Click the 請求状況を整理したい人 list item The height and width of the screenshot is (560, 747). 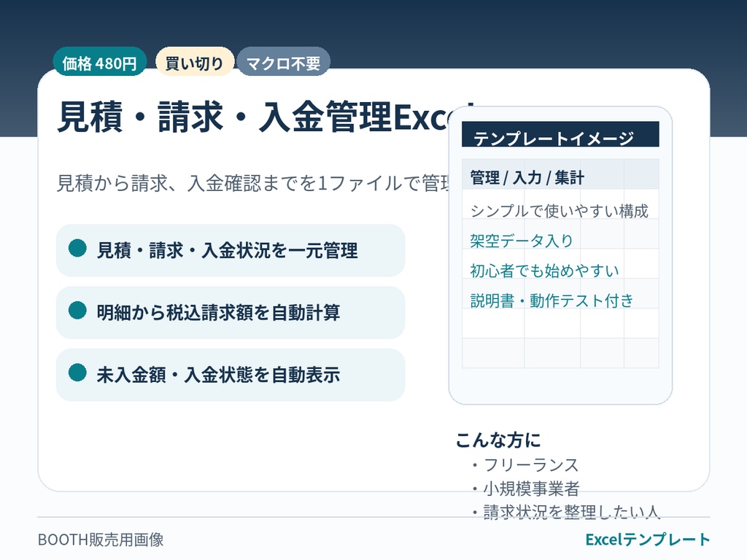[565, 512]
